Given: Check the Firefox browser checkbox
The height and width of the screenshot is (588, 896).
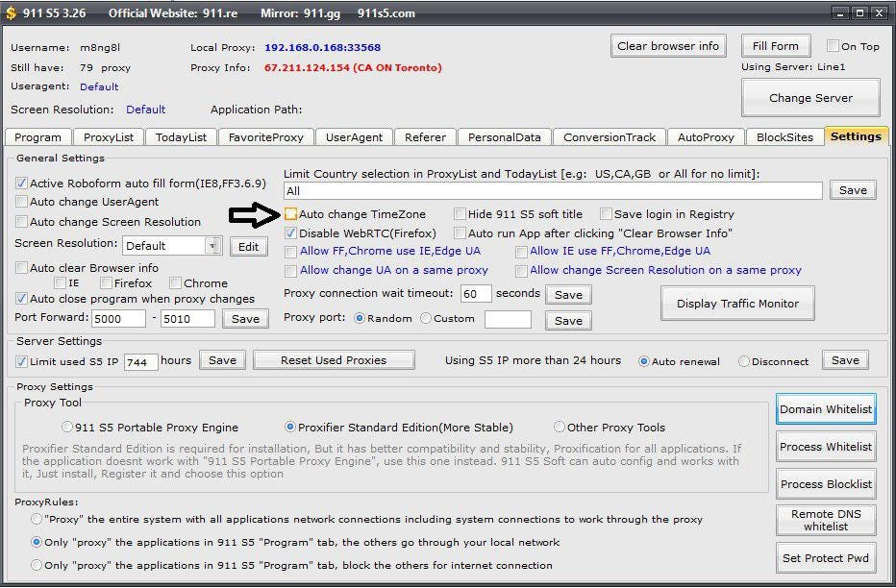Looking at the screenshot, I should pos(106,283).
